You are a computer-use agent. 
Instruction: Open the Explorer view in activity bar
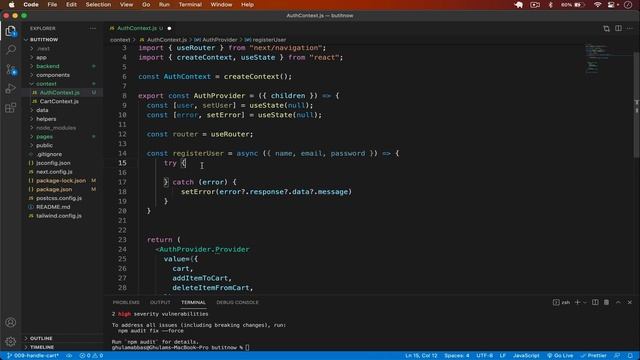click(x=11, y=31)
